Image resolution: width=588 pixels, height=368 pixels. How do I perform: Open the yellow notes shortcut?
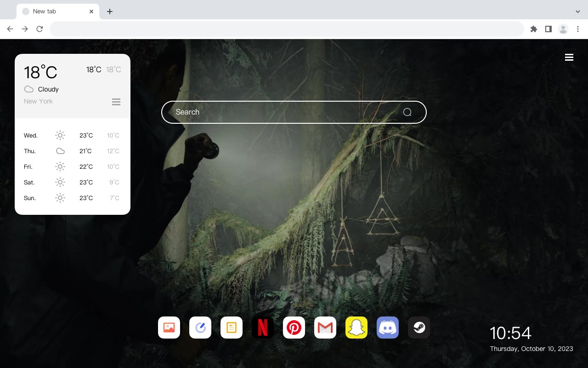coord(232,328)
